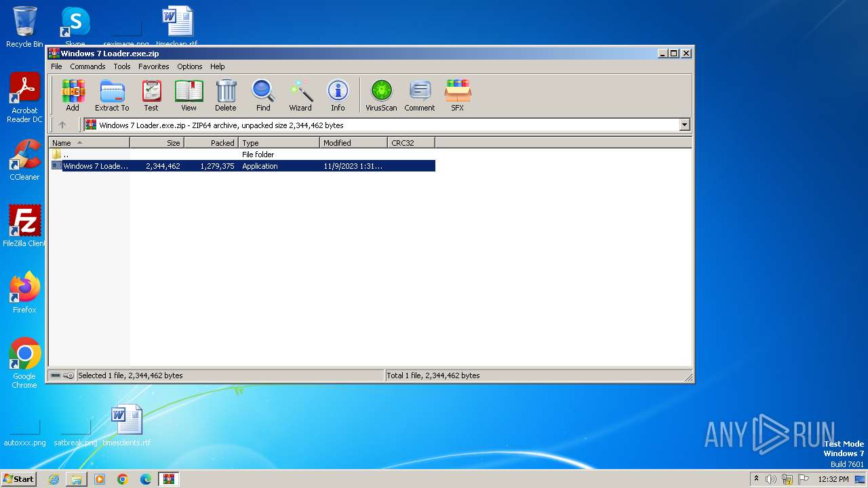Screen dimensions: 868x488
Task: Open Find using the magnifier icon
Action: coord(263,96)
